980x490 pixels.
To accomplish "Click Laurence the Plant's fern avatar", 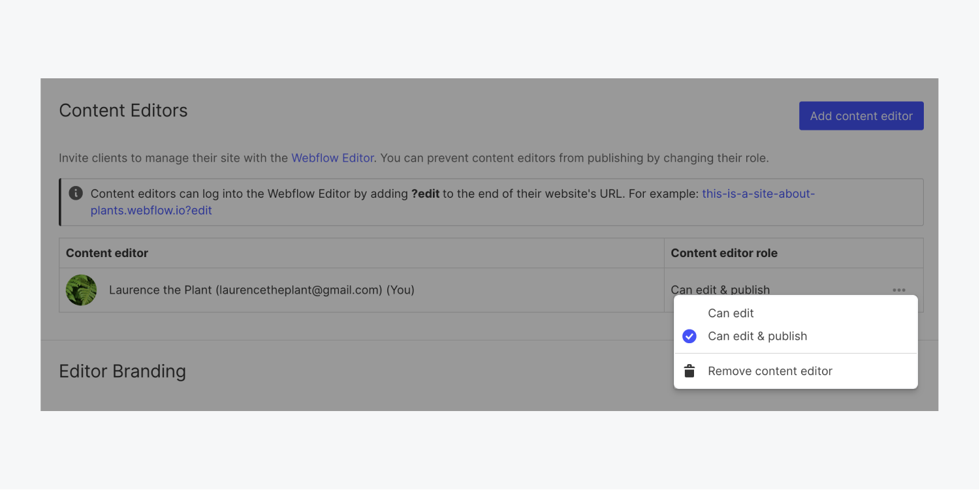I will (x=82, y=290).
